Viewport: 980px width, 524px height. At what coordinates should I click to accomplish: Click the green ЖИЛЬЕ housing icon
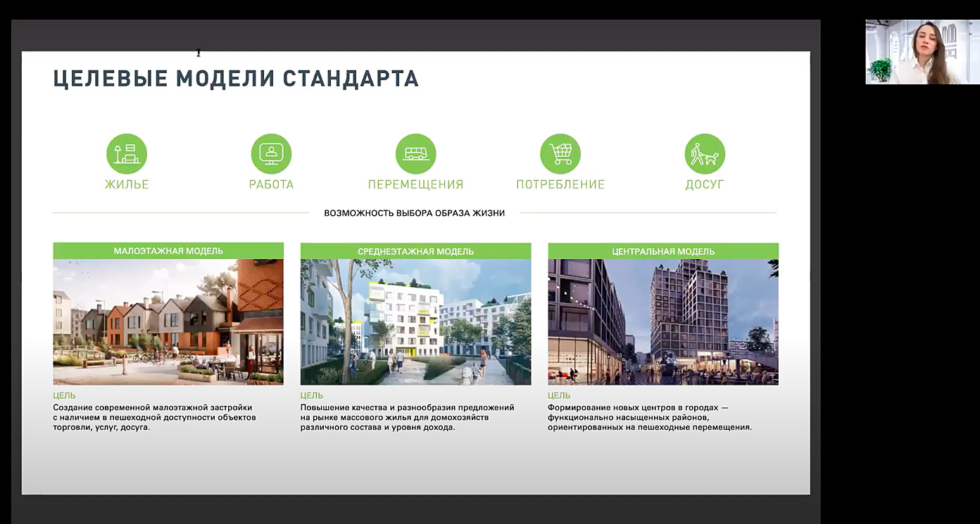coord(127,154)
